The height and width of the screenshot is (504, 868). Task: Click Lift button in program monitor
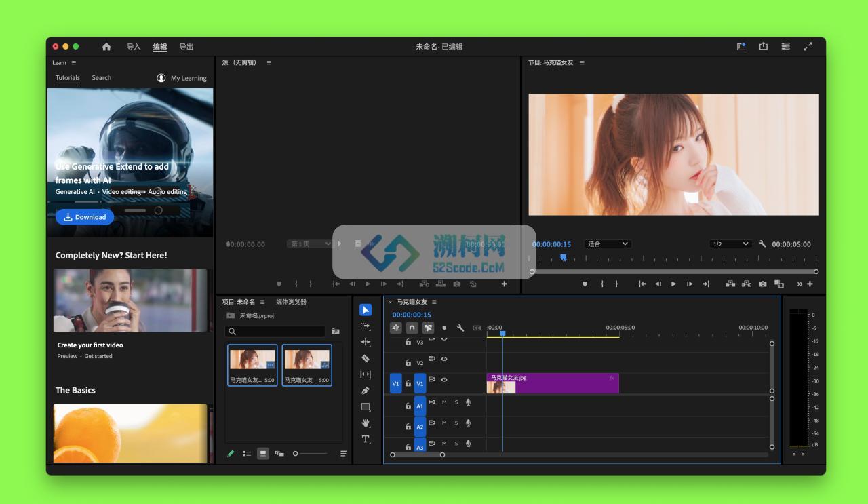[x=730, y=284]
